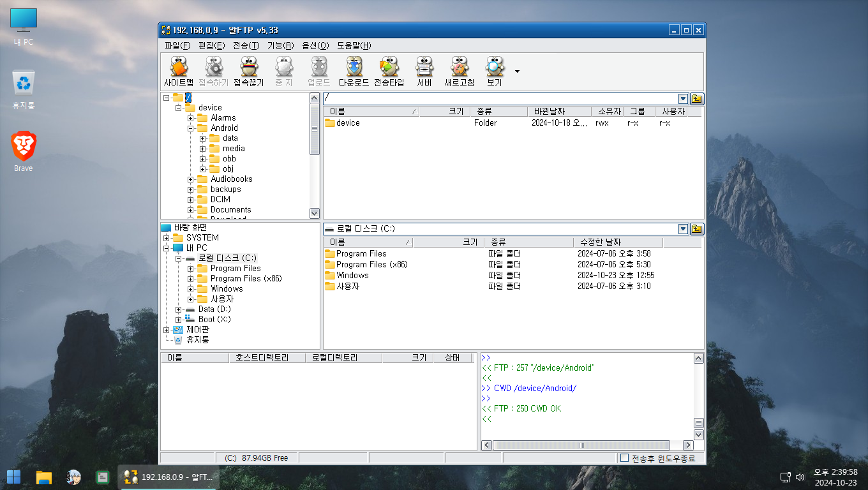This screenshot has width=868, height=490.
Task: Open toolbar overflow arrow next to 보기
Action: pos(517,71)
